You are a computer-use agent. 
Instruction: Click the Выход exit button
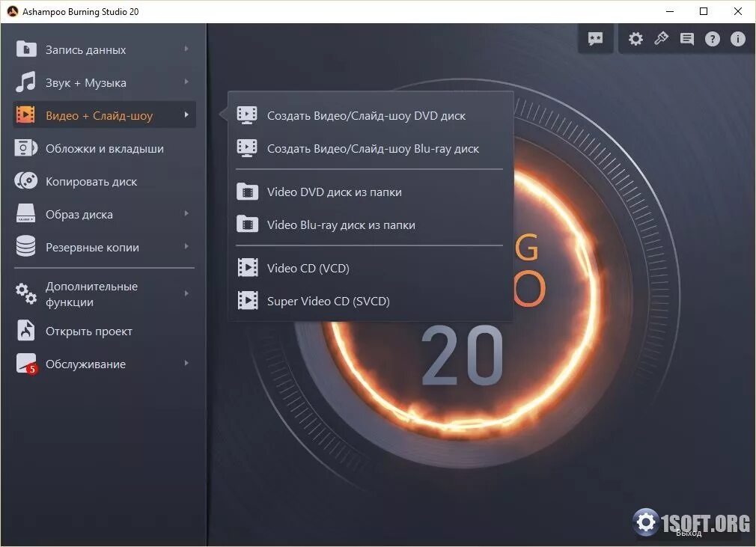pyautogui.click(x=689, y=533)
